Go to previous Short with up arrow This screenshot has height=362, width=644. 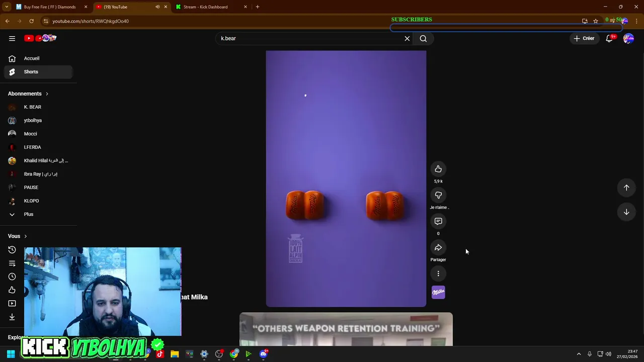point(626,188)
